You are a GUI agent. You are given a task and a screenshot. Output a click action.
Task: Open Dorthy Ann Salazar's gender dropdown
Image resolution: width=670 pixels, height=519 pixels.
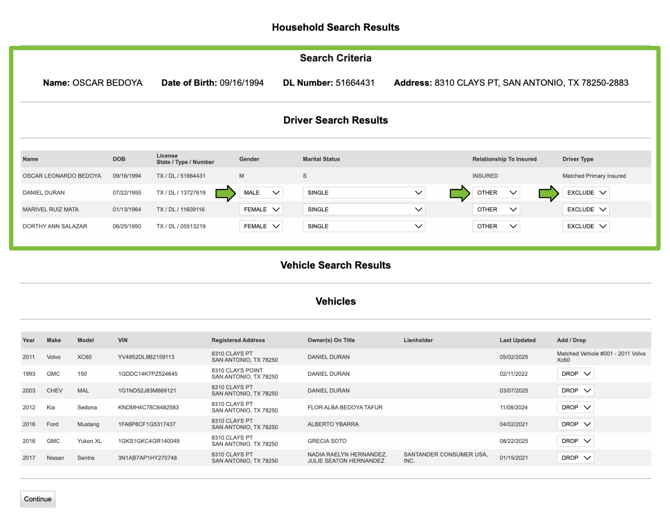click(x=262, y=227)
